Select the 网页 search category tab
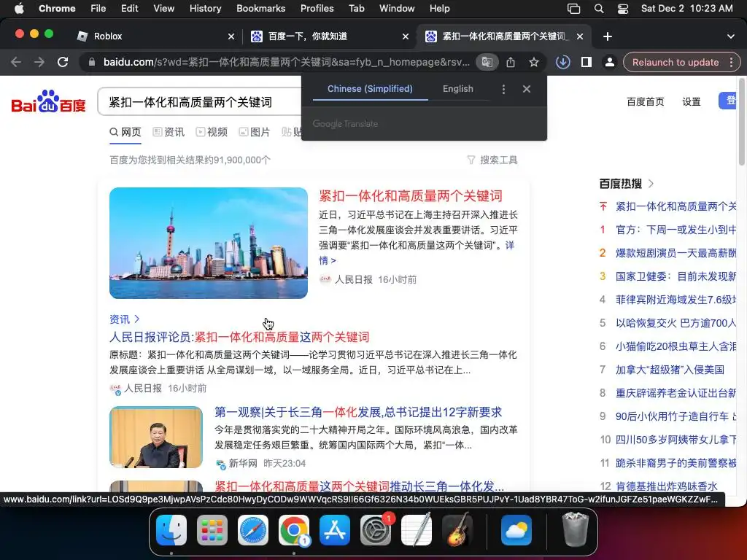Screen dimensions: 747x560 click(125, 132)
